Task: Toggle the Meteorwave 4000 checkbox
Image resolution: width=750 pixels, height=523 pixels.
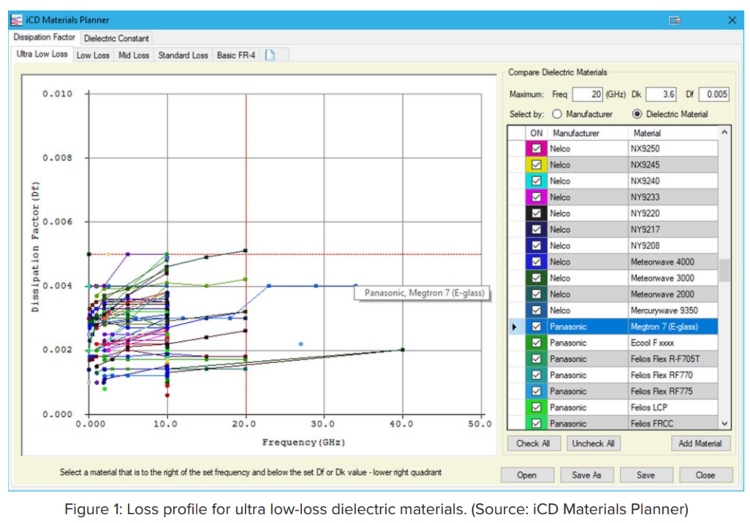Action: tap(536, 262)
